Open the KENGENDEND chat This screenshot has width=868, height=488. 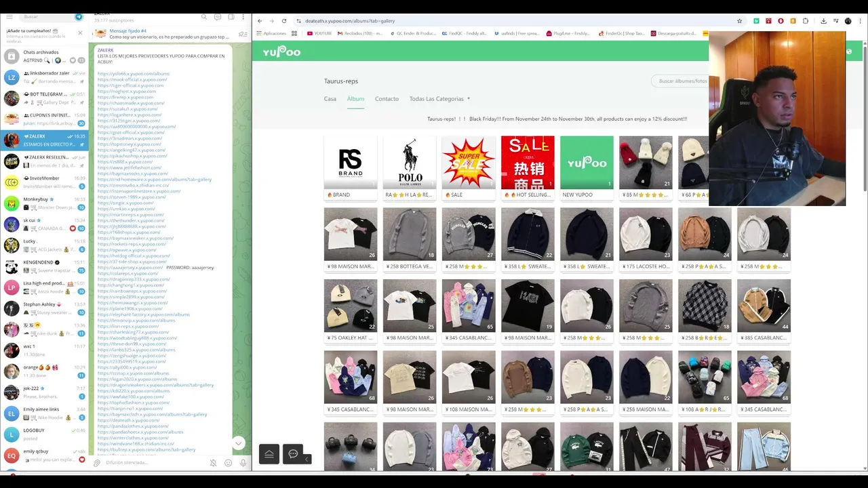pyautogui.click(x=44, y=266)
